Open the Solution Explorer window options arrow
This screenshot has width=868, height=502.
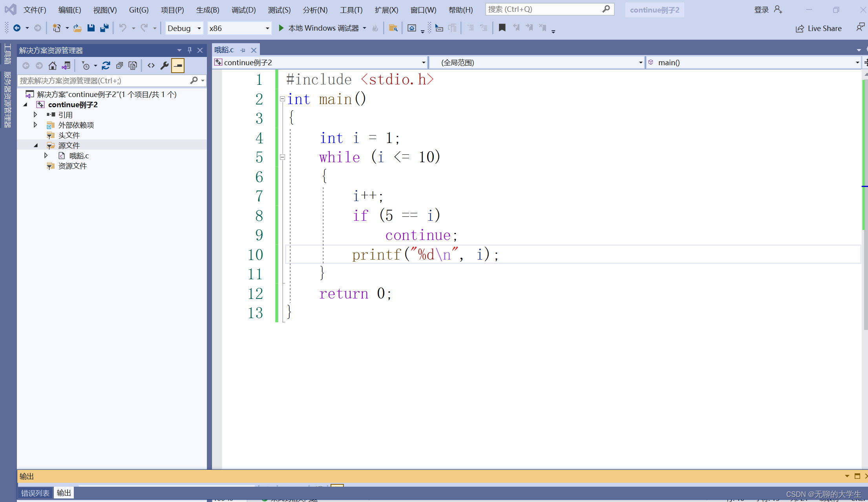179,50
